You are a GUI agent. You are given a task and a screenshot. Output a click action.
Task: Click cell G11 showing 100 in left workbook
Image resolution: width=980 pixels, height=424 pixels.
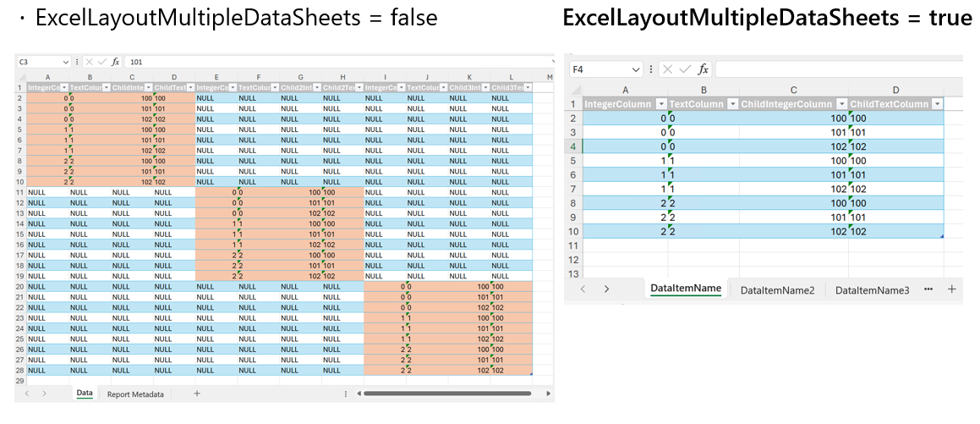tap(300, 194)
